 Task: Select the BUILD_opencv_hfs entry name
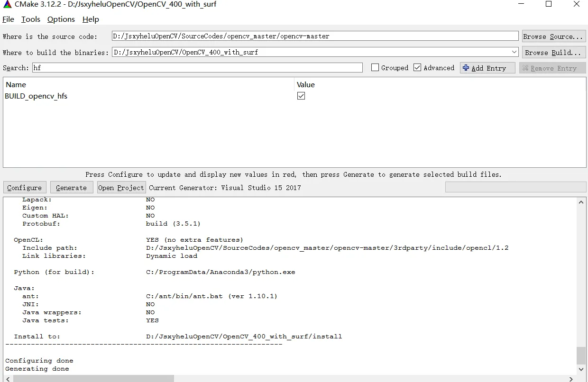36,96
